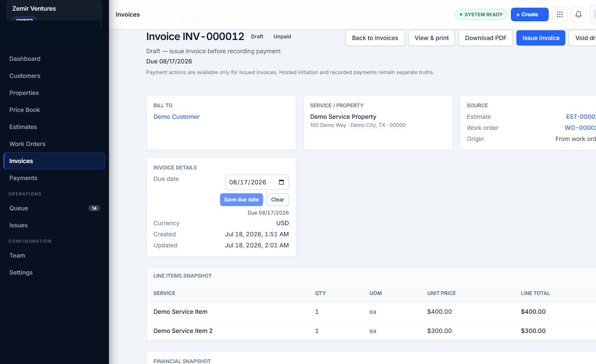The width and height of the screenshot is (596, 364).
Task: Click the SYSTEM READY status badge
Action: pos(481,14)
